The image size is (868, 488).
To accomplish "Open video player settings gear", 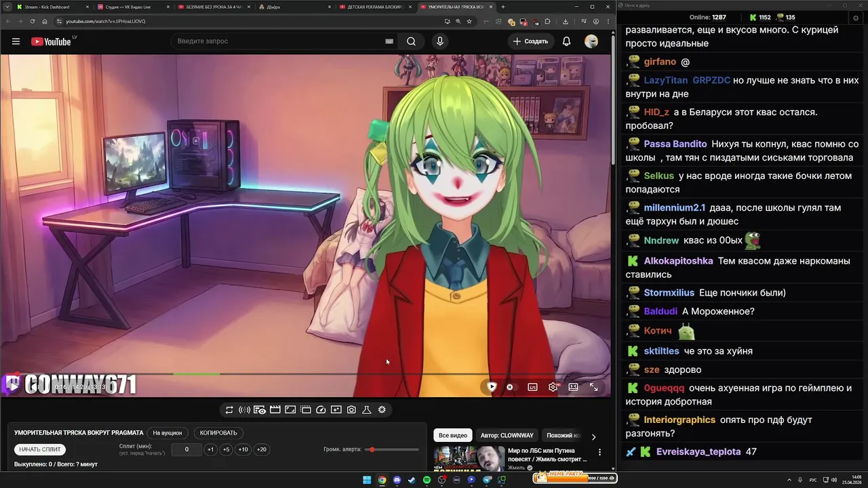I will click(x=553, y=387).
